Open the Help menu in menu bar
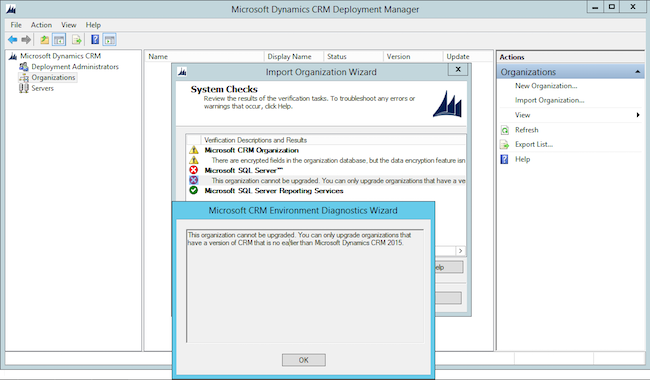This screenshot has width=650, height=380. click(93, 25)
